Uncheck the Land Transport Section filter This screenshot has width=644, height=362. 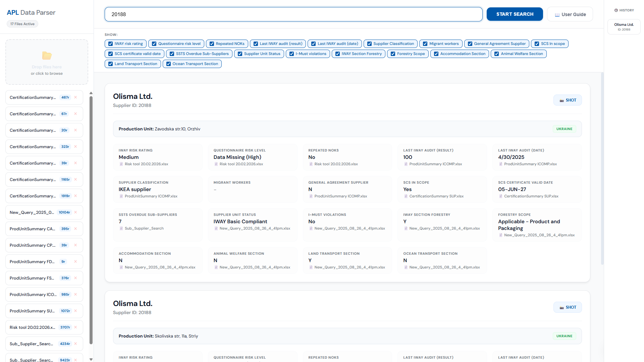[110, 64]
